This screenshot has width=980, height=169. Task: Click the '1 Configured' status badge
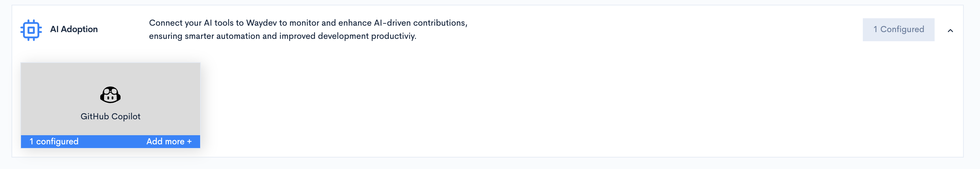coord(898,30)
